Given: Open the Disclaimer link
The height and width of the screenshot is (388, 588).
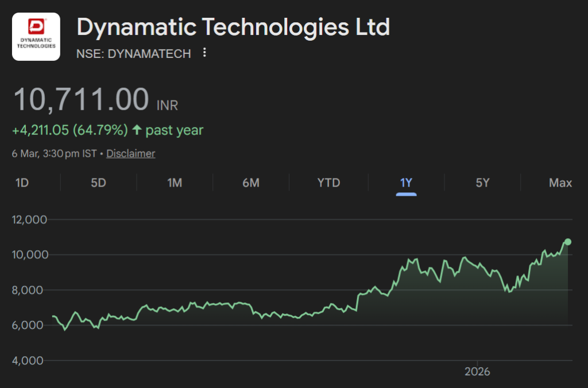Looking at the screenshot, I should pyautogui.click(x=130, y=153).
